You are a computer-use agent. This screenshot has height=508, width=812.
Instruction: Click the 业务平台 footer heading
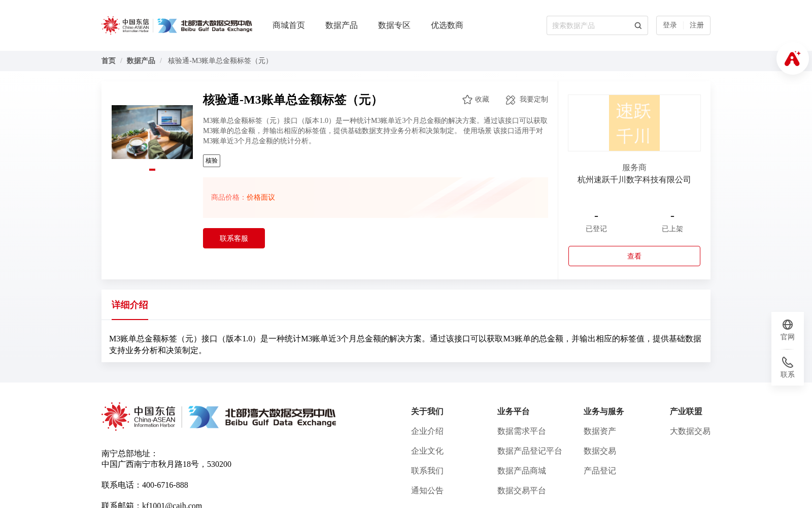(514, 411)
